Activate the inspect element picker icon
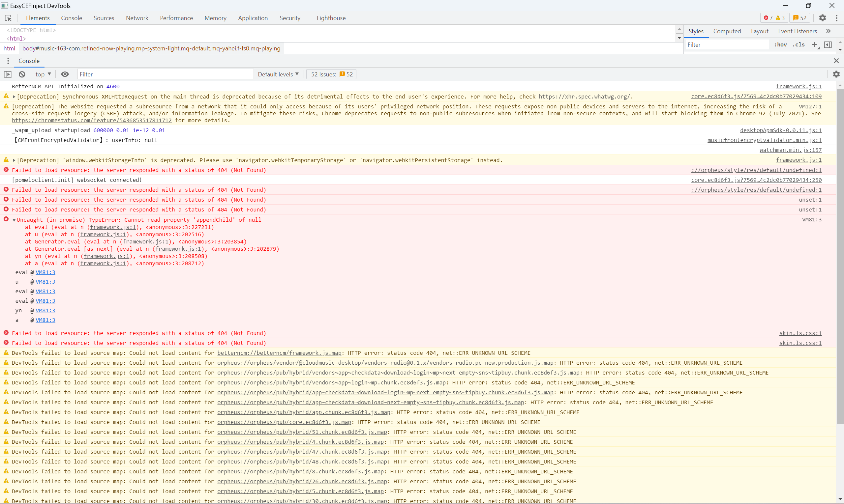Image resolution: width=844 pixels, height=504 pixels. [x=8, y=18]
